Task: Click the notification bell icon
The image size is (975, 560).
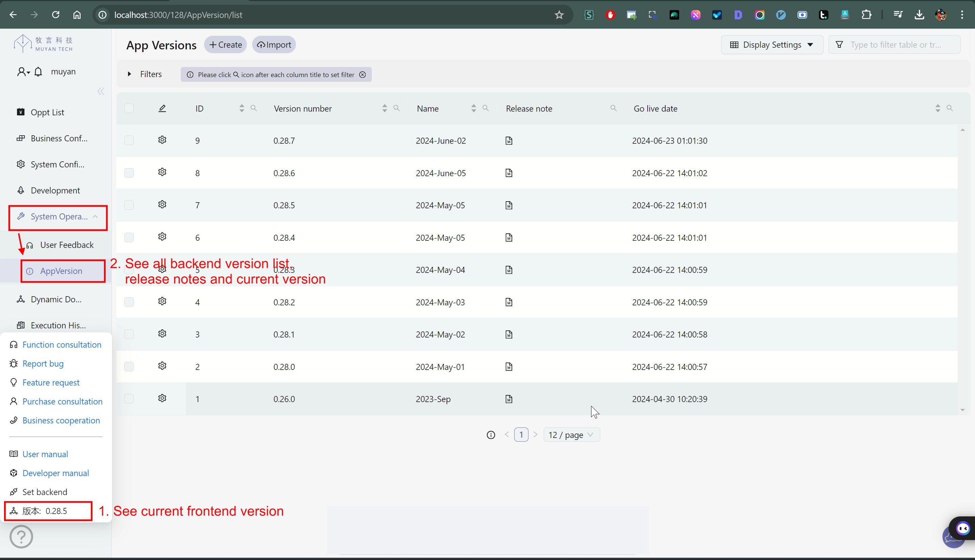Action: click(38, 72)
